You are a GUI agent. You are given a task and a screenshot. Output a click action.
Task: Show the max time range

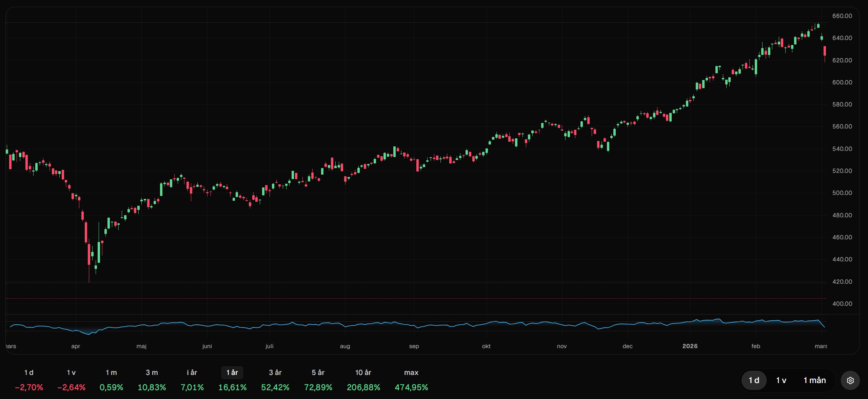[411, 373]
